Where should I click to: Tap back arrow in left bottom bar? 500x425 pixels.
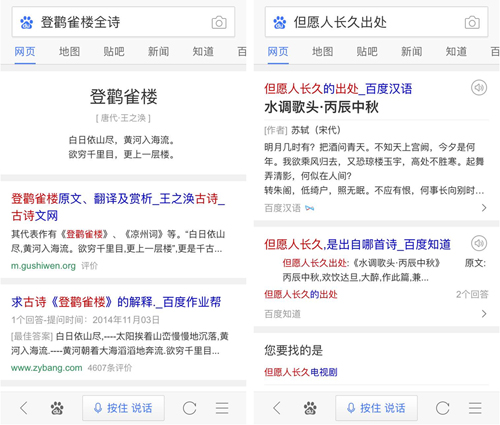(x=23, y=408)
